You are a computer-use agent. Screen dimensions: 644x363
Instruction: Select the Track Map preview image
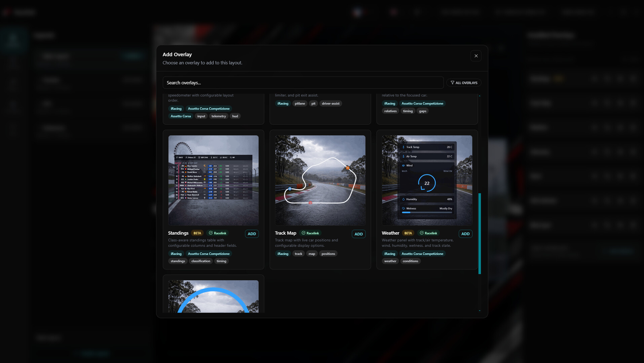(x=320, y=180)
